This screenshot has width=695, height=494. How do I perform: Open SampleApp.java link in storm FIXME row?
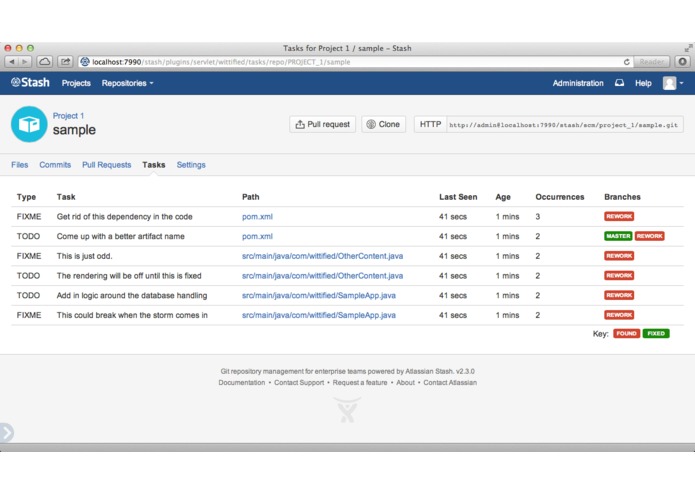[319, 315]
